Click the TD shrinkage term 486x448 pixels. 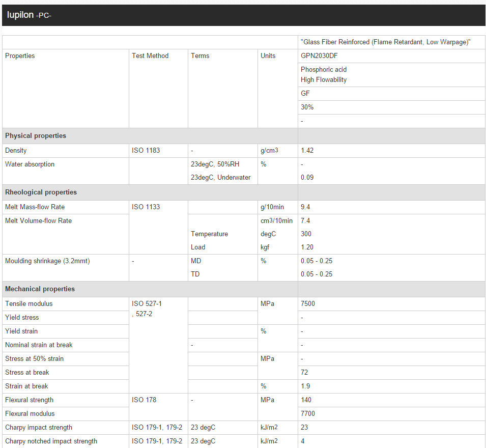pos(195,274)
